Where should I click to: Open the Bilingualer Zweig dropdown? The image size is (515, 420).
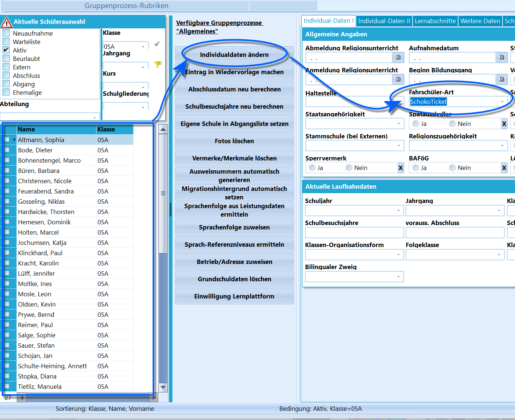[x=398, y=277]
